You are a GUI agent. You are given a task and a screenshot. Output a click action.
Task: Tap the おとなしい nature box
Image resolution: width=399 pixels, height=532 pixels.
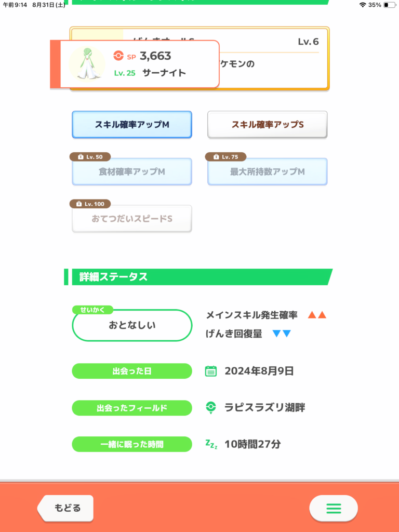pos(132,325)
